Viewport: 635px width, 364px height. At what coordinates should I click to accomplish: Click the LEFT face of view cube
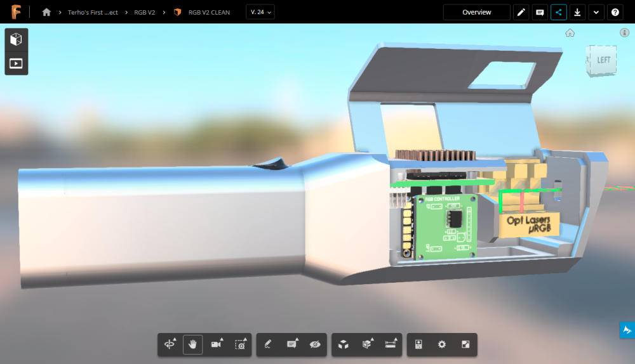click(603, 60)
